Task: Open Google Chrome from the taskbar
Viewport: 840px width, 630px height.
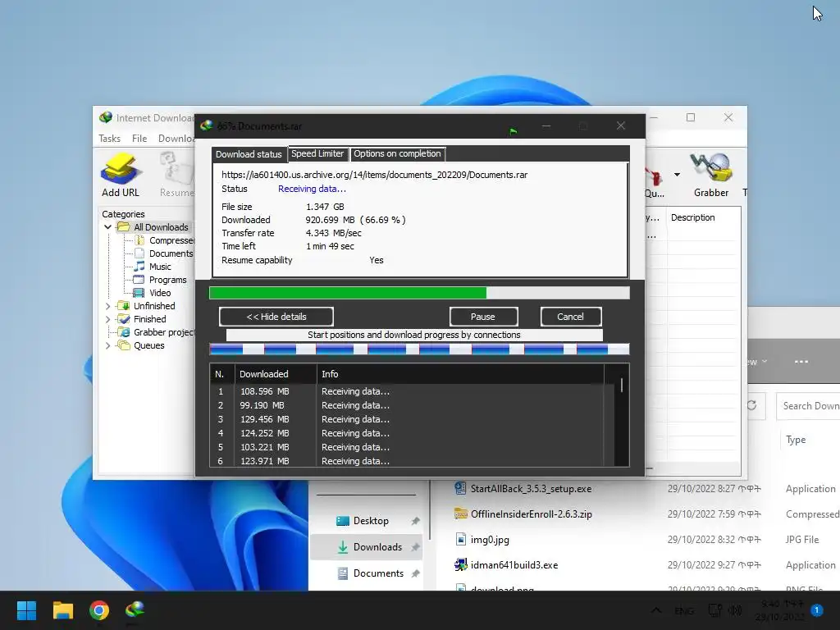Action: coord(99,610)
